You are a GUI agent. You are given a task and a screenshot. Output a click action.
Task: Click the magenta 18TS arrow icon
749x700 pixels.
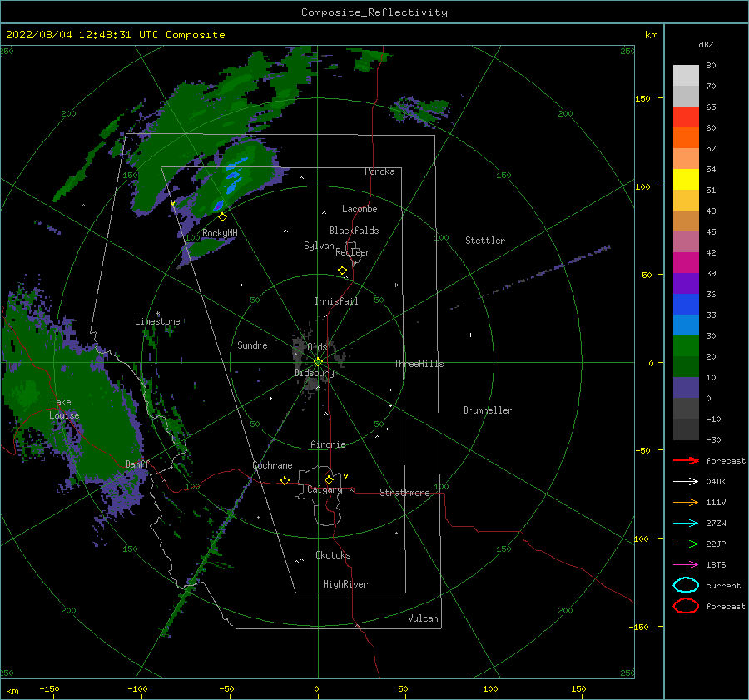tap(686, 565)
